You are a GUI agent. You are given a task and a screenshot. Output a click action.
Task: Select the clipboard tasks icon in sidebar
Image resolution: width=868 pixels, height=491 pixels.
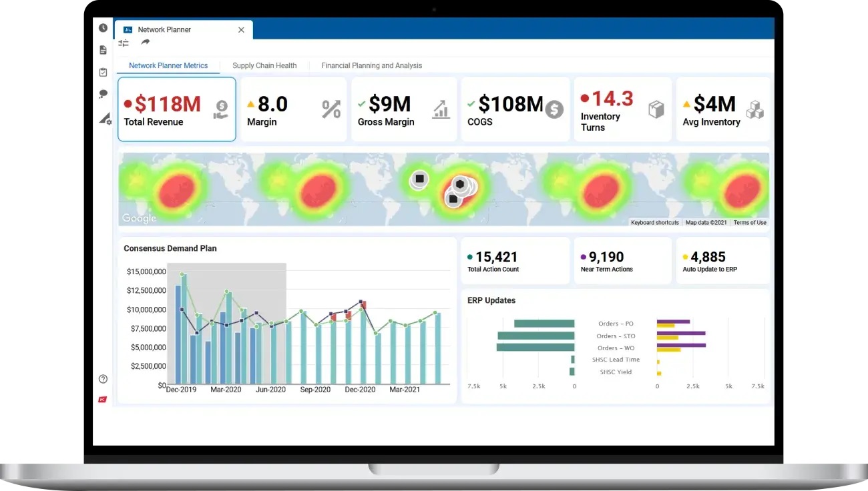pos(103,72)
